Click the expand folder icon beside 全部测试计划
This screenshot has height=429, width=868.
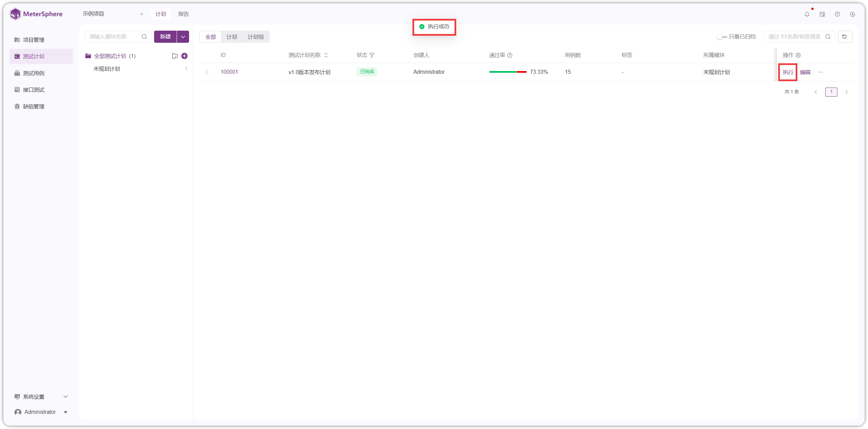(x=175, y=56)
